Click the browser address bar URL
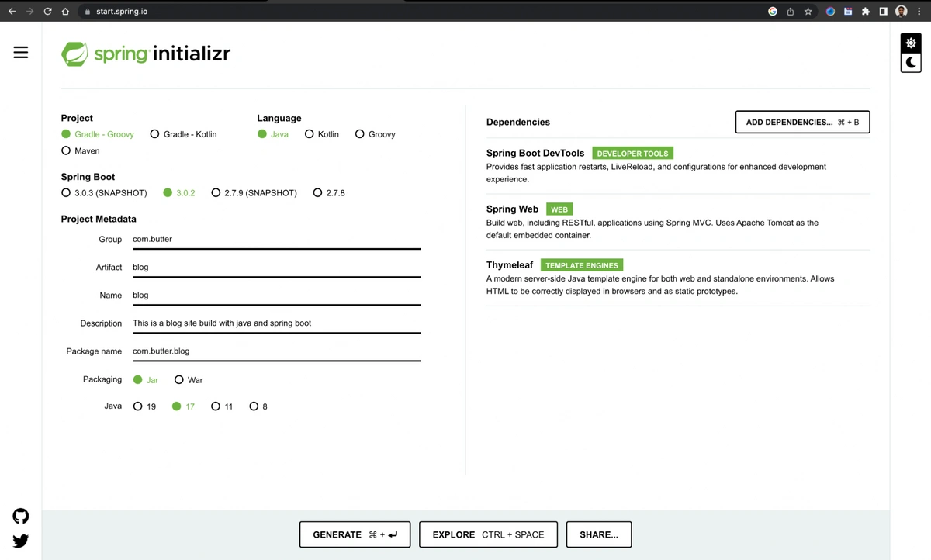This screenshot has width=931, height=560. click(122, 12)
